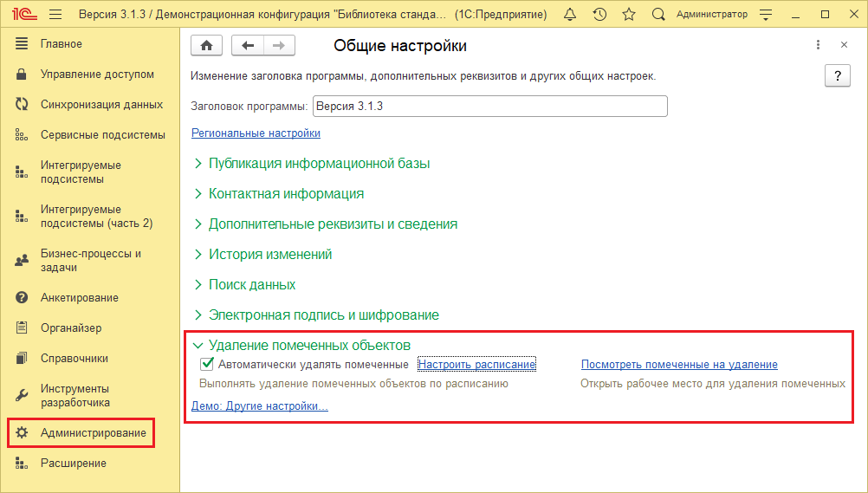Navigate back with left arrow
The width and height of the screenshot is (868, 493).
tap(248, 45)
